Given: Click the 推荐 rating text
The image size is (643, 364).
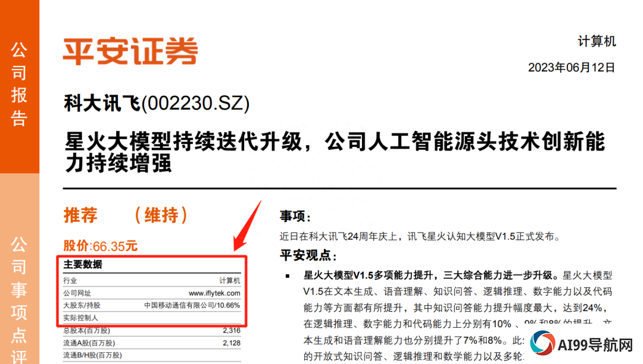Looking at the screenshot, I should [x=81, y=215].
